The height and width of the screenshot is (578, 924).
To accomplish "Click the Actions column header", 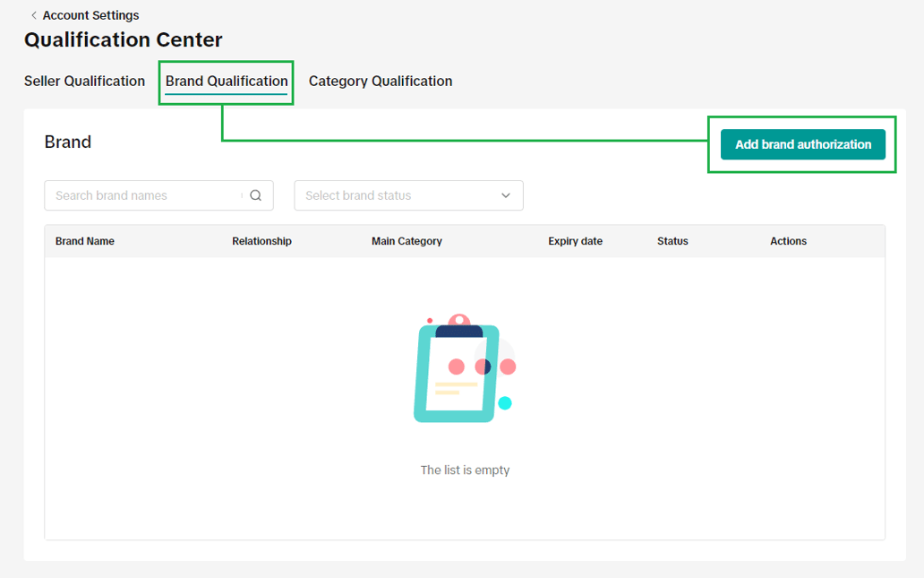I will (788, 240).
